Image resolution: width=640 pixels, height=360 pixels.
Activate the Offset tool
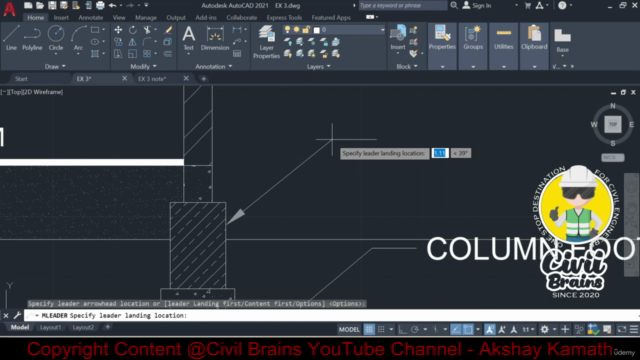[x=168, y=53]
